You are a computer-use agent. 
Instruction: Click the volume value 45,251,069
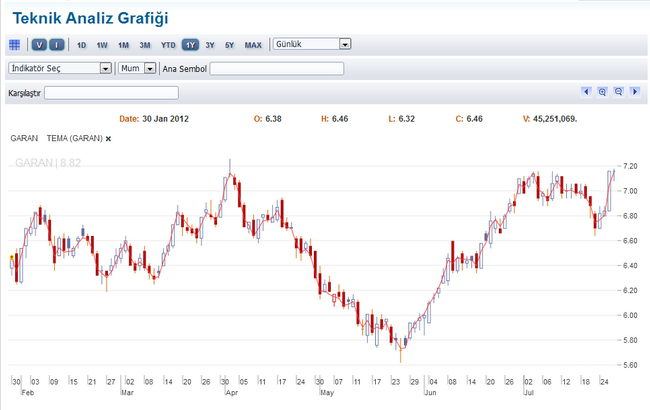[x=555, y=119]
